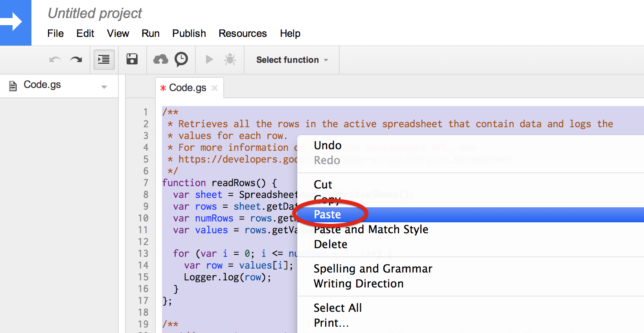Screen dimensions: 644x333
Task: Click the blue arrow back icon
Action: click(15, 22)
